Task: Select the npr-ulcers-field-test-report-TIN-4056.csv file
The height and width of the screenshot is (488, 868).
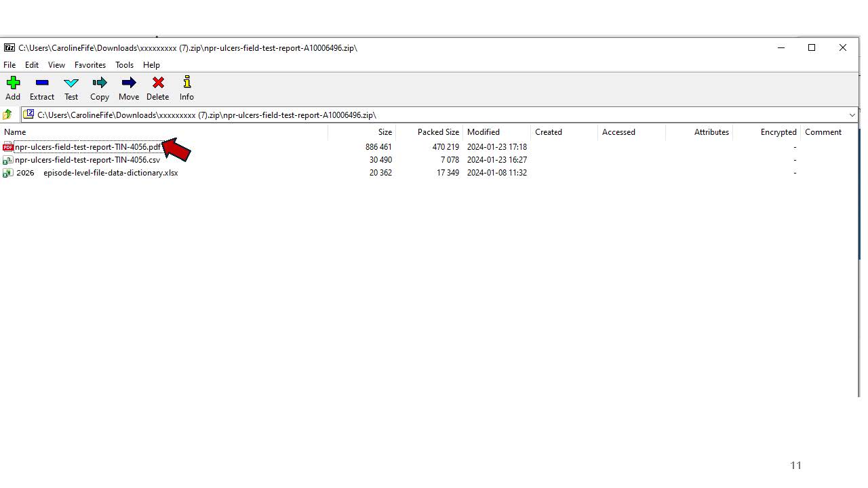Action: [x=87, y=160]
